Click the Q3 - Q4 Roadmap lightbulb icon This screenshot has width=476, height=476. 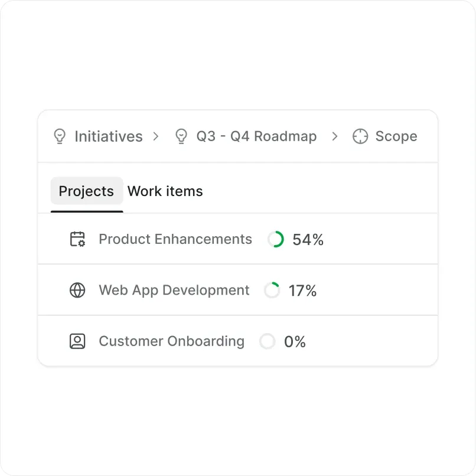181,136
